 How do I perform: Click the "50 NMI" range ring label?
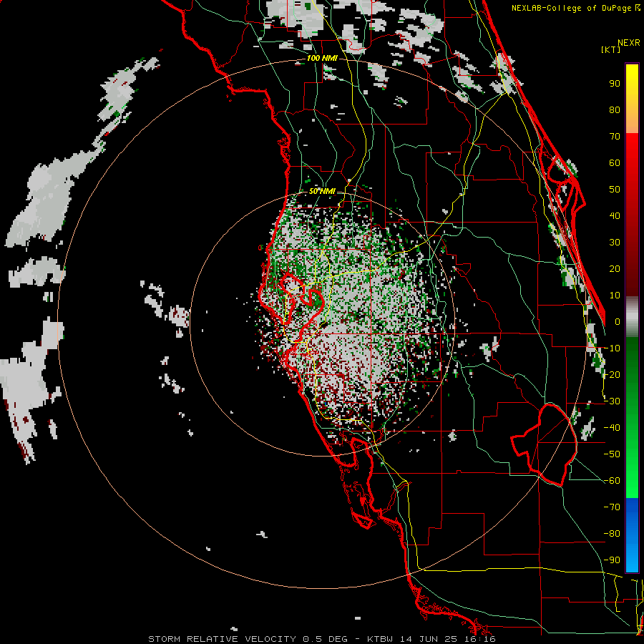click(x=322, y=191)
